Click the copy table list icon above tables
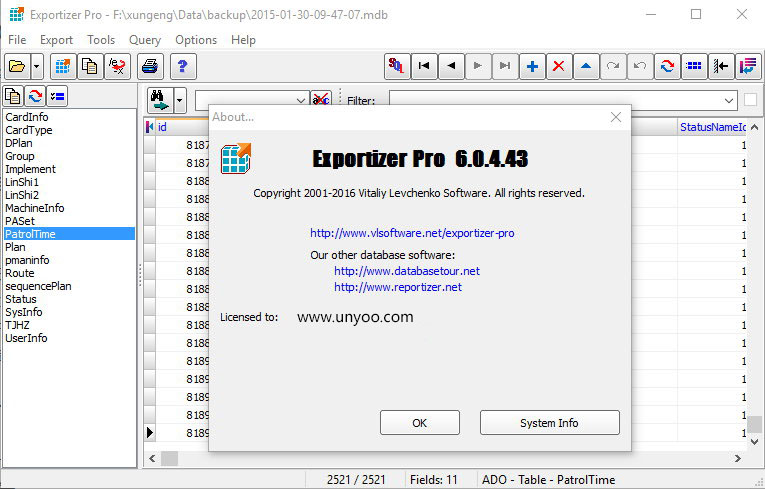Screen dimensions: 765x489 [13, 96]
